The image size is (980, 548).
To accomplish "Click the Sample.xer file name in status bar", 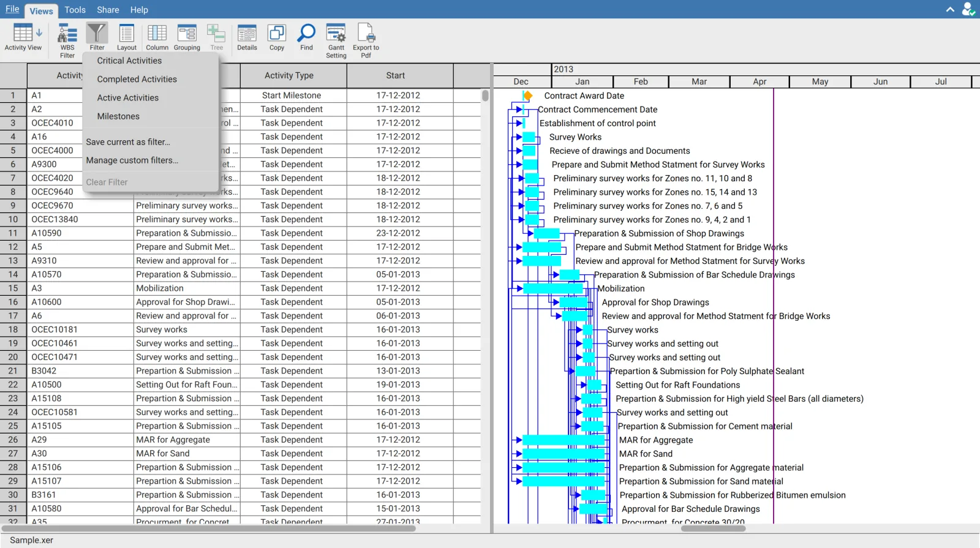I will [31, 540].
